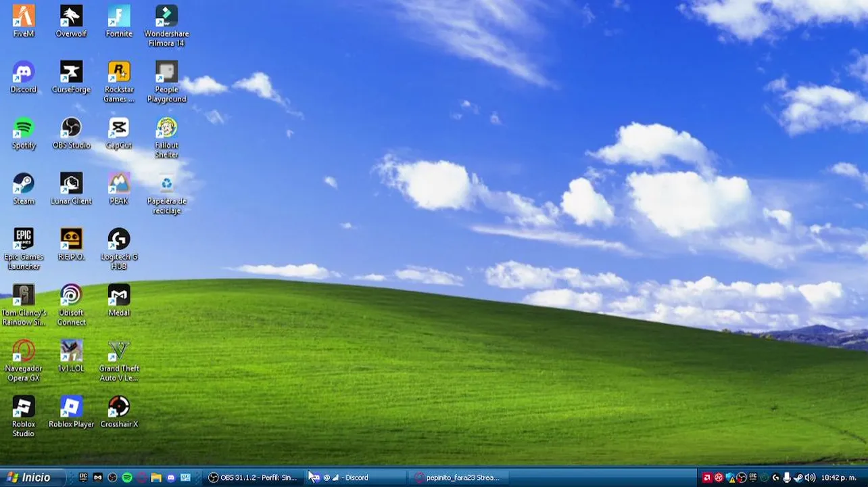The image size is (868, 487).
Task: Select Grand Theft Auto V icon
Action: pos(119,362)
